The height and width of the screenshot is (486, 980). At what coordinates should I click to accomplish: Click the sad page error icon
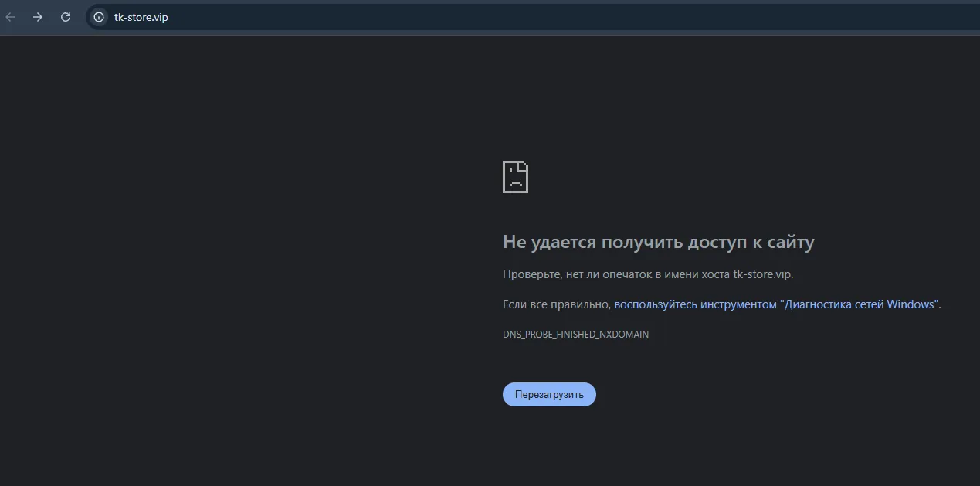(x=516, y=177)
